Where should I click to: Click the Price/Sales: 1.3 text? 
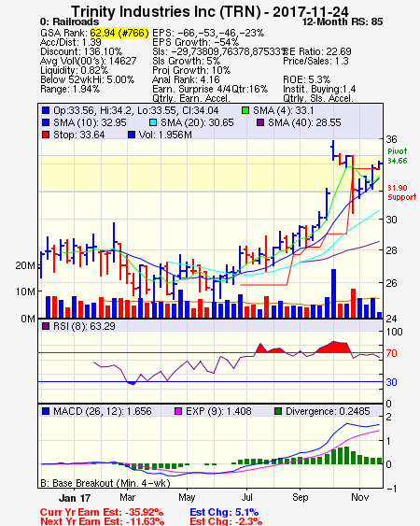315,61
